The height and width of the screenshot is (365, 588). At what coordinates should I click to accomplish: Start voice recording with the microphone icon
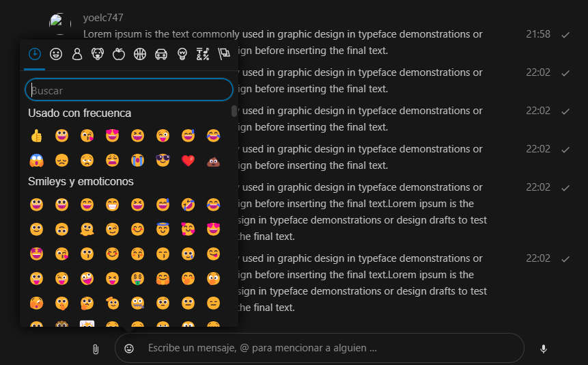pyautogui.click(x=544, y=349)
